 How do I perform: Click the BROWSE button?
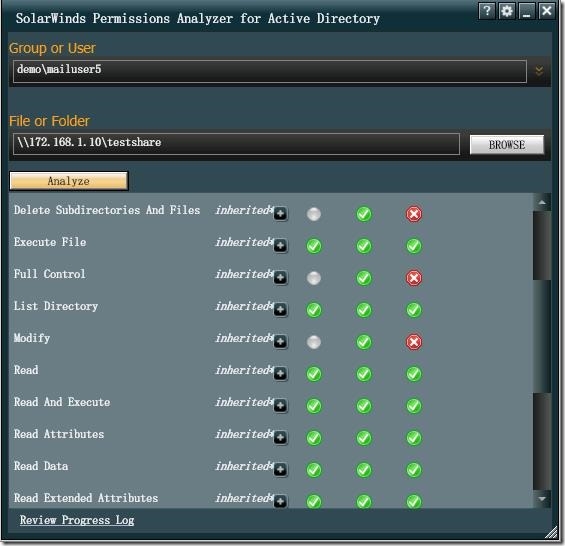(507, 145)
